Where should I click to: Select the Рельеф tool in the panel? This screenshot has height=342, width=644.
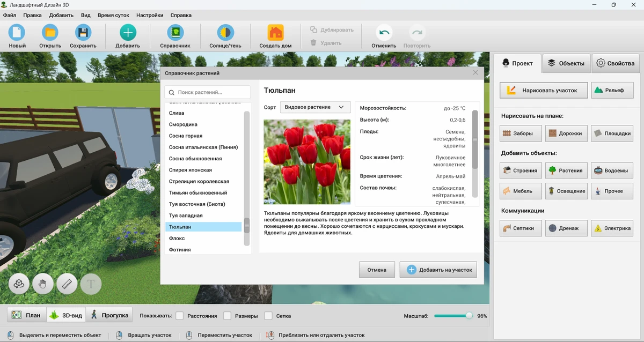(x=611, y=90)
